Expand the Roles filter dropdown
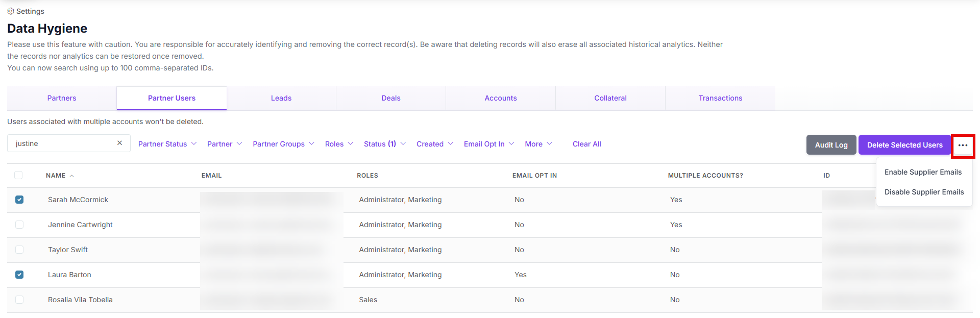Image resolution: width=980 pixels, height=318 pixels. point(339,144)
